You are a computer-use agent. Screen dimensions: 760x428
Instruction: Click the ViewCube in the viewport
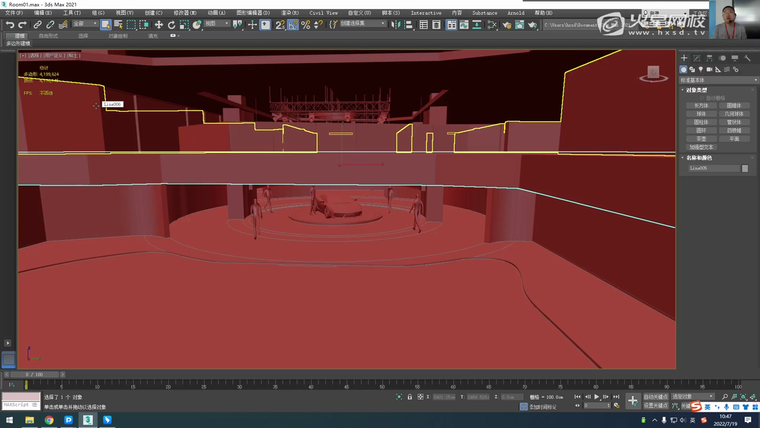654,73
